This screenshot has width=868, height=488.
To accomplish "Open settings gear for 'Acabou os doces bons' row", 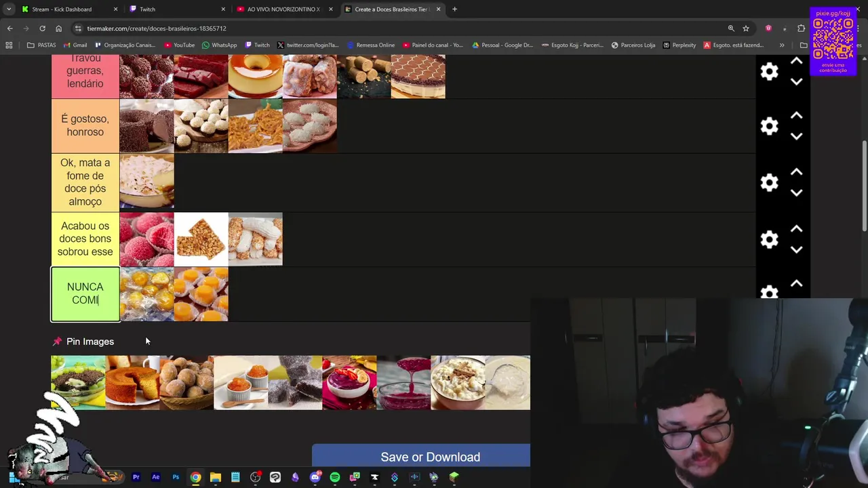I will coord(769,239).
